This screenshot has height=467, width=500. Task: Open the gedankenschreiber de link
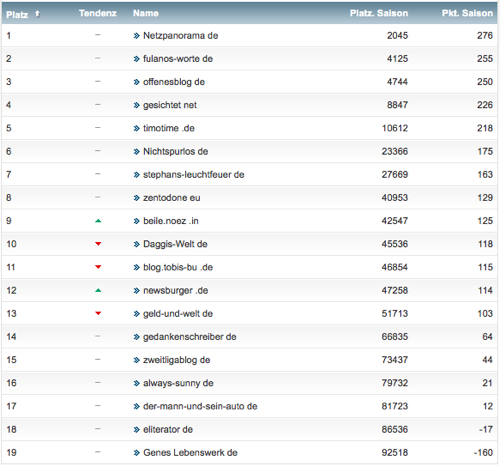pyautogui.click(x=190, y=337)
